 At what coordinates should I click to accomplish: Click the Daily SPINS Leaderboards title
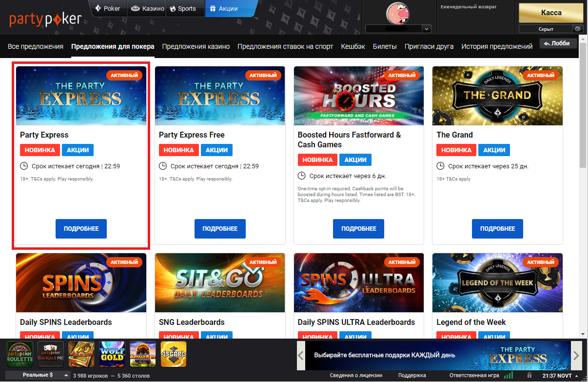pyautogui.click(x=66, y=322)
